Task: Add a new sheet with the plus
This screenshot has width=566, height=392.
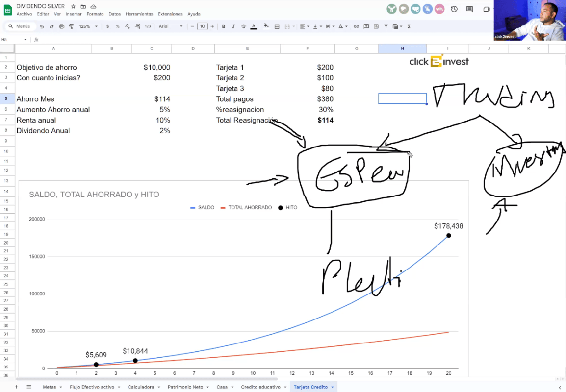Action: pos(16,387)
